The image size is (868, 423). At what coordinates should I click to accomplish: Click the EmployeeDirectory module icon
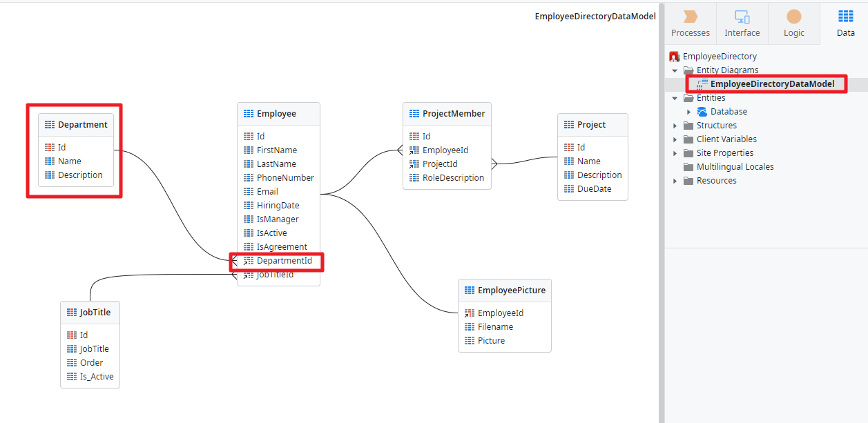[x=675, y=57]
